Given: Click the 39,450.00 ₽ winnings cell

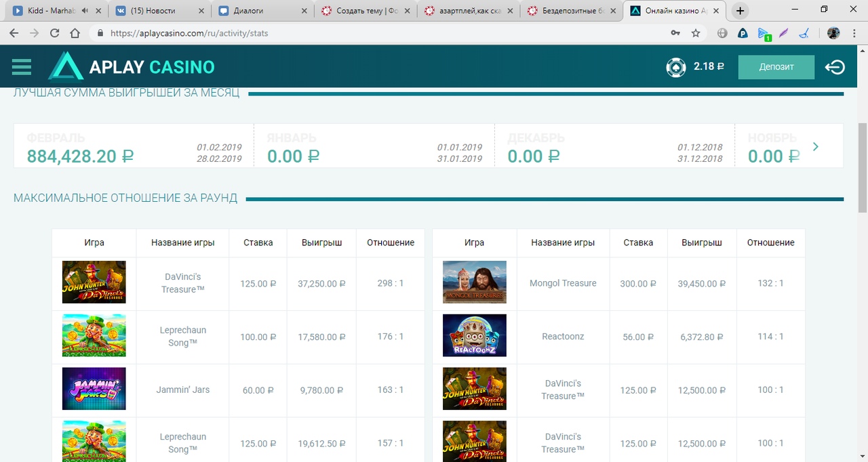Looking at the screenshot, I should pyautogui.click(x=702, y=283).
